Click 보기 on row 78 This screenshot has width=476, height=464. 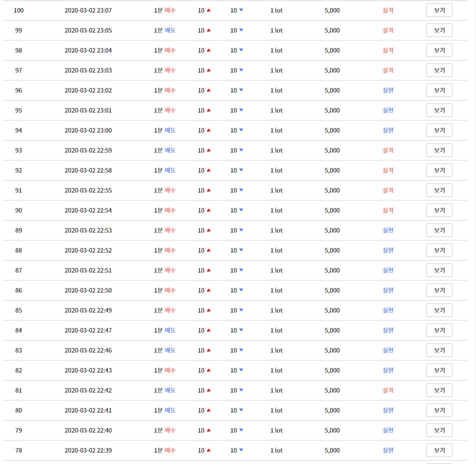439,450
